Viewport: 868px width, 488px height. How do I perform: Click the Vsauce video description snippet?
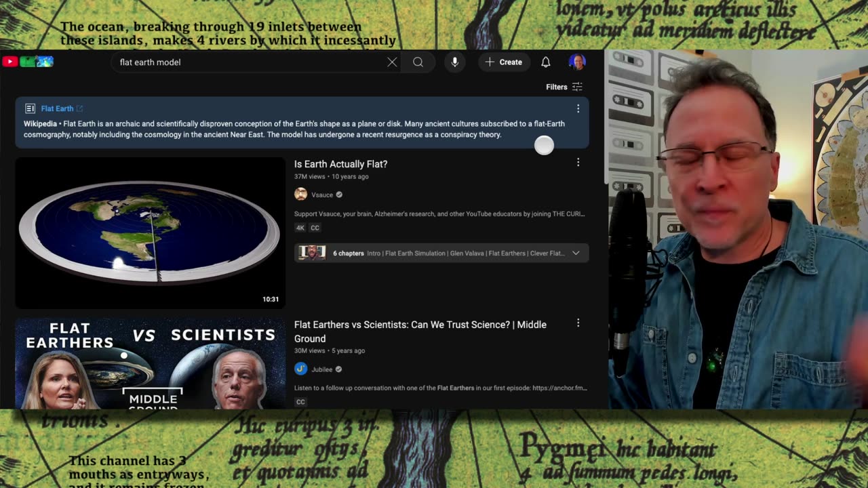click(439, 214)
